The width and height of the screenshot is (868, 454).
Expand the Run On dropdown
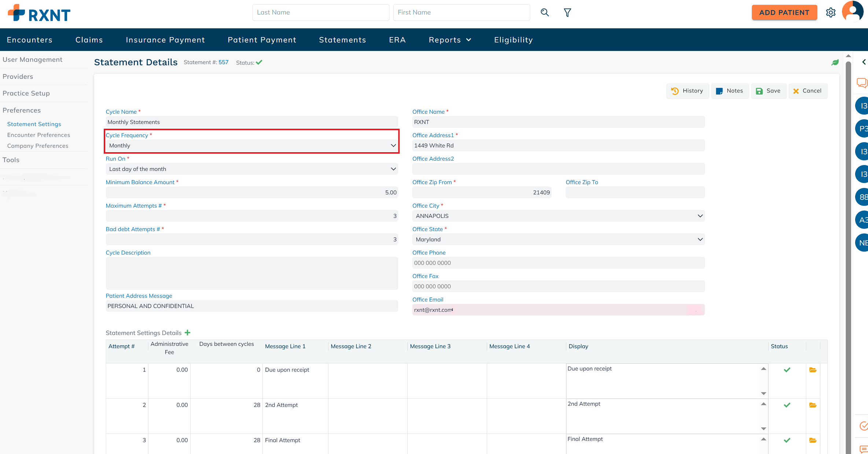[252, 169]
